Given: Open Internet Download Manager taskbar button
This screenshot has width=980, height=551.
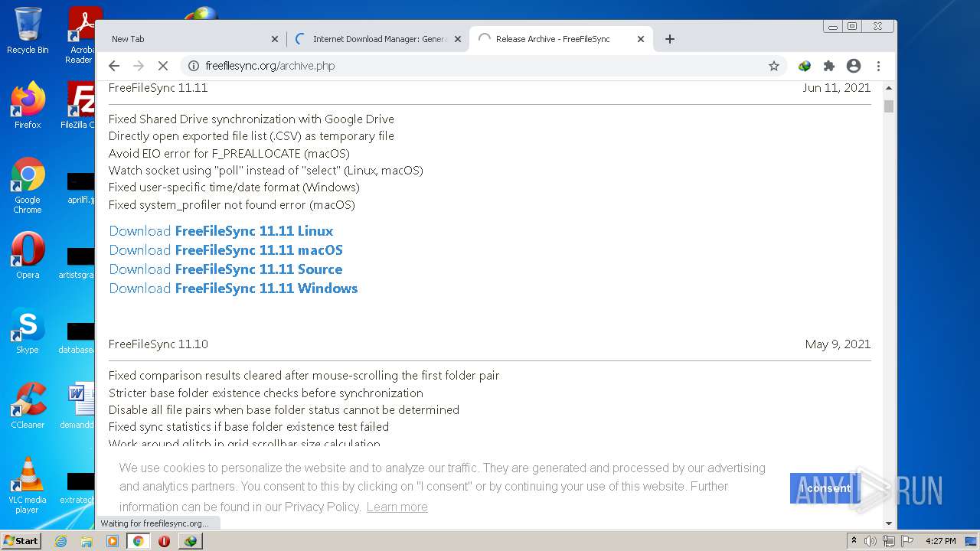Looking at the screenshot, I should click(x=191, y=541).
